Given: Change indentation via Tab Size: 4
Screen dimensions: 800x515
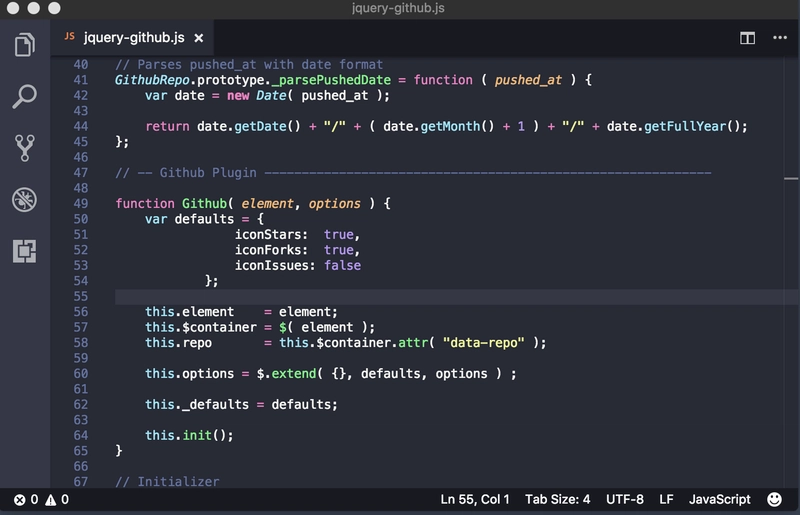Looking at the screenshot, I should tap(557, 499).
